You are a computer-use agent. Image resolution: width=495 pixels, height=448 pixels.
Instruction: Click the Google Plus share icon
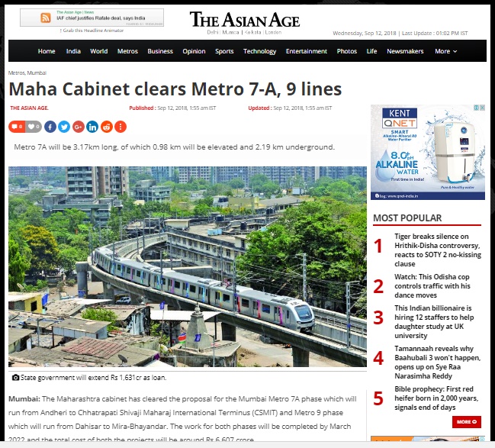79,127
